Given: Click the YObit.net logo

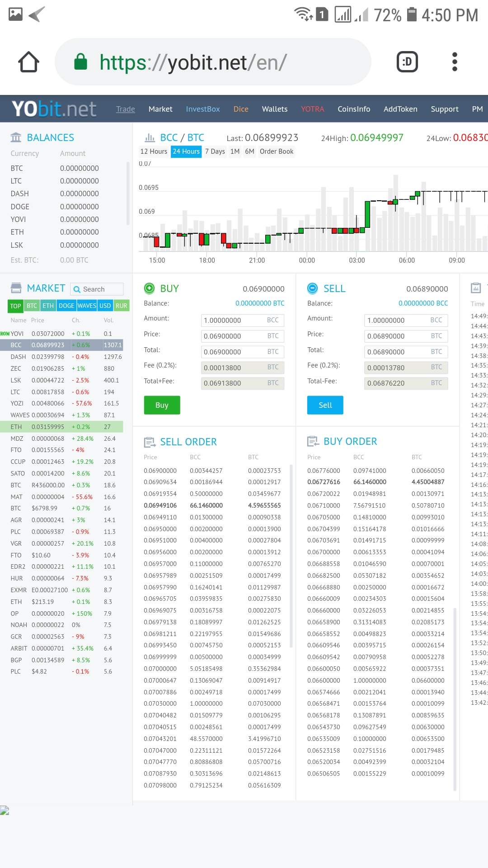Looking at the screenshot, I should (54, 109).
